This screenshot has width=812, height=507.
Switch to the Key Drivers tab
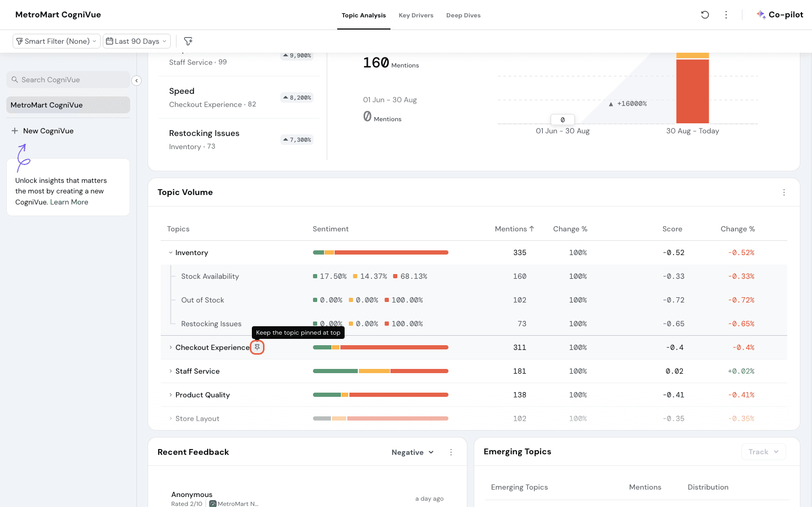coord(416,15)
